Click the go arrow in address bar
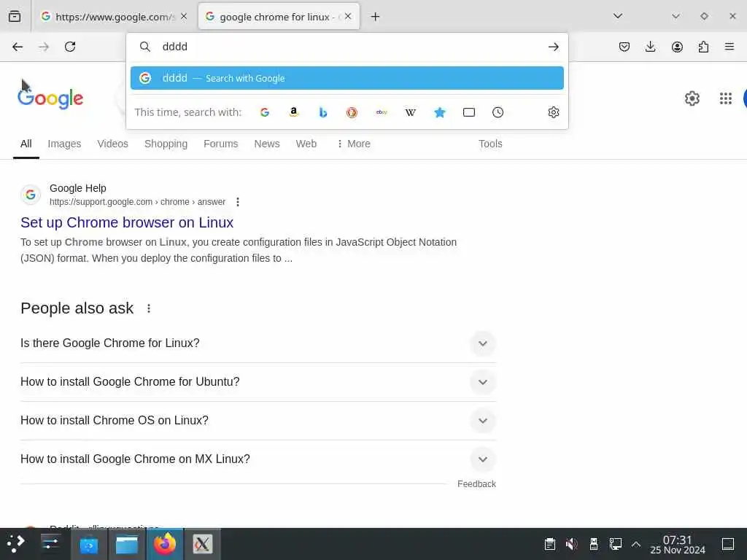Screen dimensions: 747x560 [x=553, y=47]
